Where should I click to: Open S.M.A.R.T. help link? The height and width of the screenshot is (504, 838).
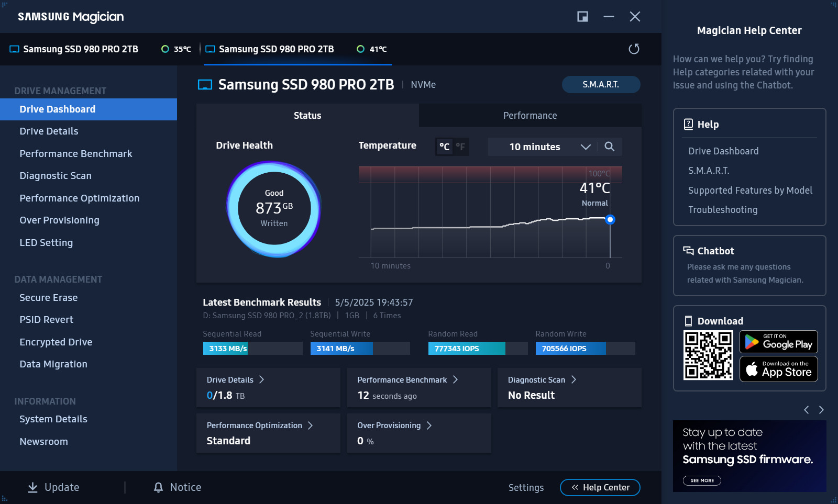[x=709, y=171]
